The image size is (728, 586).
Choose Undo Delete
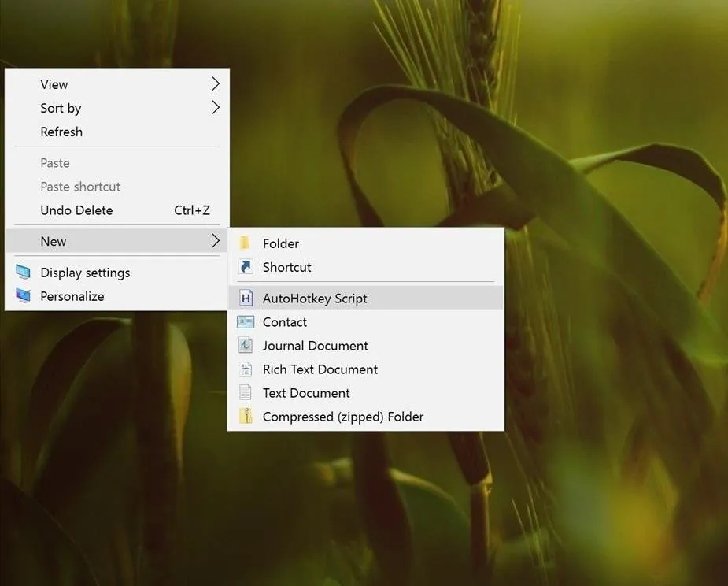tap(117, 210)
